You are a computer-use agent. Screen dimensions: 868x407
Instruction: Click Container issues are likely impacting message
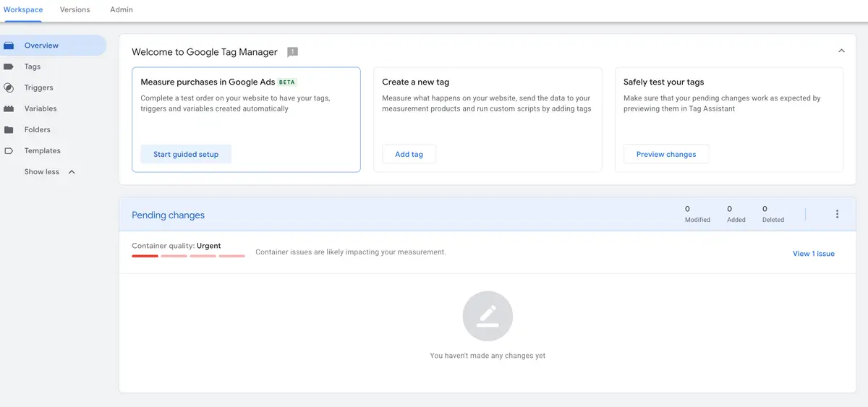pyautogui.click(x=351, y=252)
